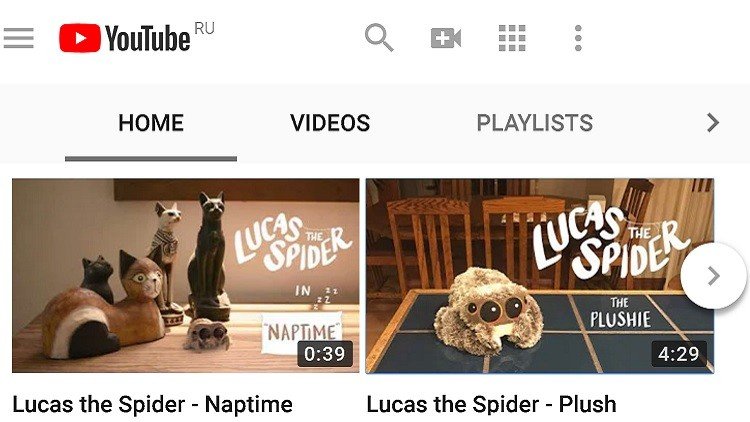
Task: Click the underline indicator beneath HOME
Action: tap(151, 159)
